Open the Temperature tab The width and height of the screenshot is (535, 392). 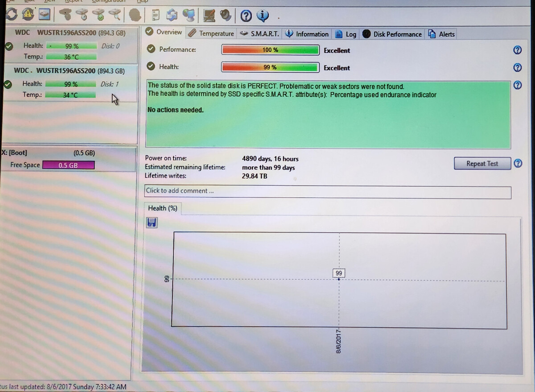tap(211, 33)
